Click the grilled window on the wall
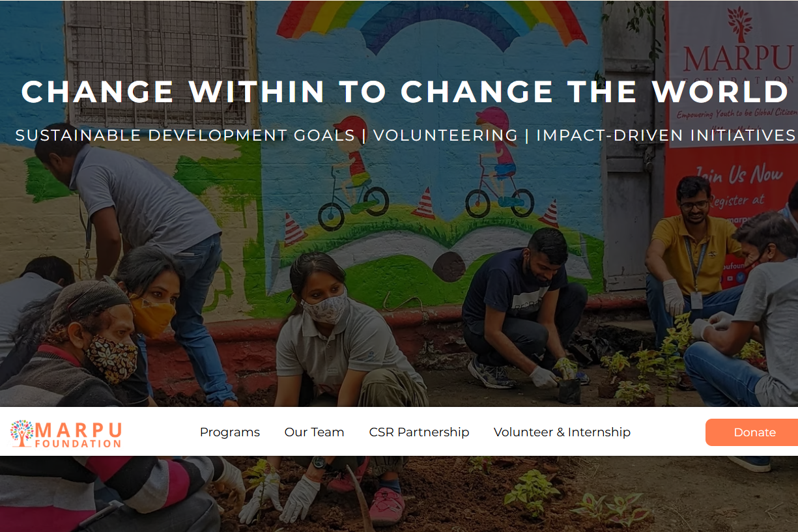The width and height of the screenshot is (798, 532). (157, 63)
